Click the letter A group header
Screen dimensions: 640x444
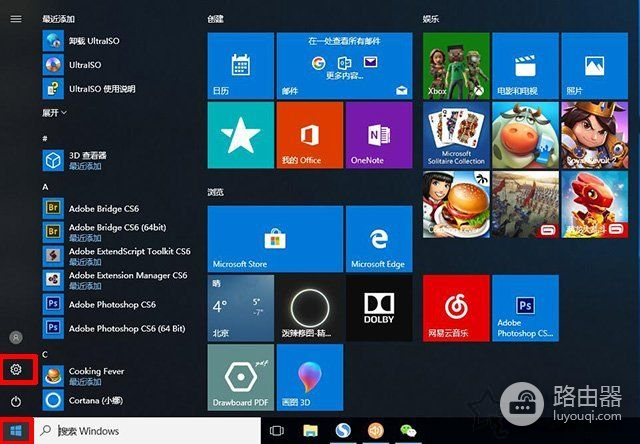[45, 187]
